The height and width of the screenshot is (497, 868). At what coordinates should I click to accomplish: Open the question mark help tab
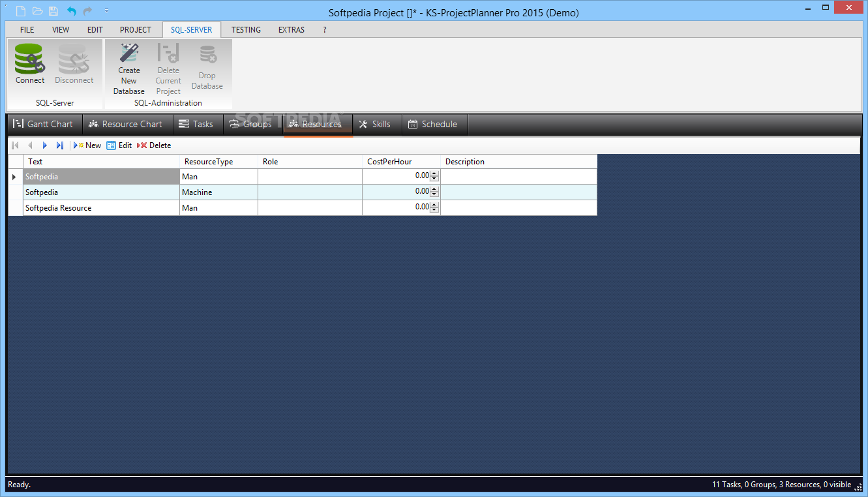[325, 30]
